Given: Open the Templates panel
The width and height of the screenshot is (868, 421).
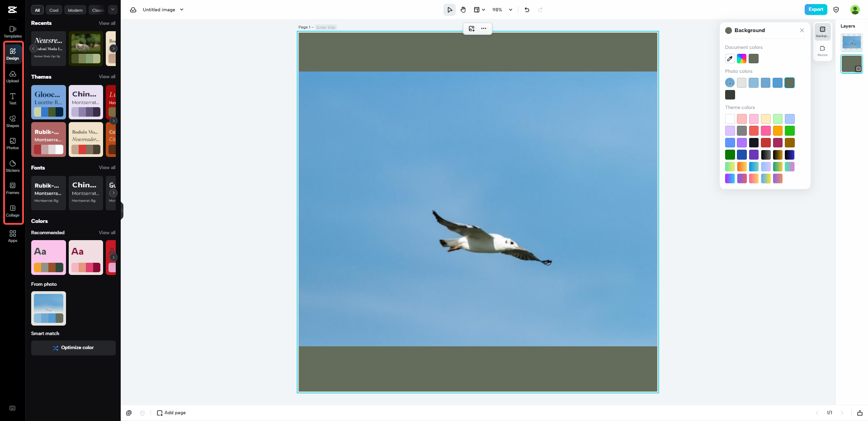Looking at the screenshot, I should click(12, 32).
